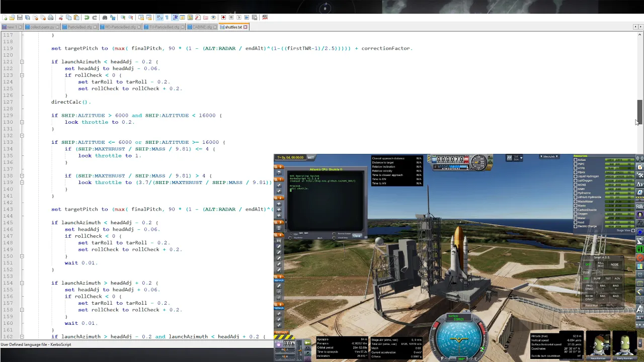Tick the MMH resource checkbox

pyautogui.click(x=576, y=189)
